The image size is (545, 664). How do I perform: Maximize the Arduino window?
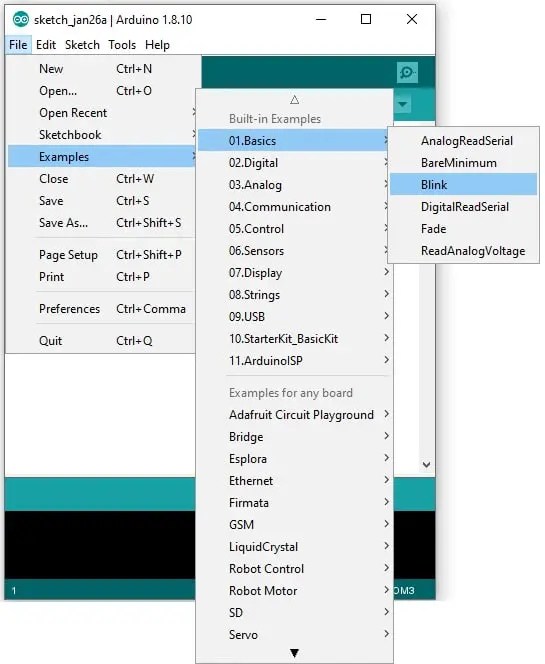366,19
